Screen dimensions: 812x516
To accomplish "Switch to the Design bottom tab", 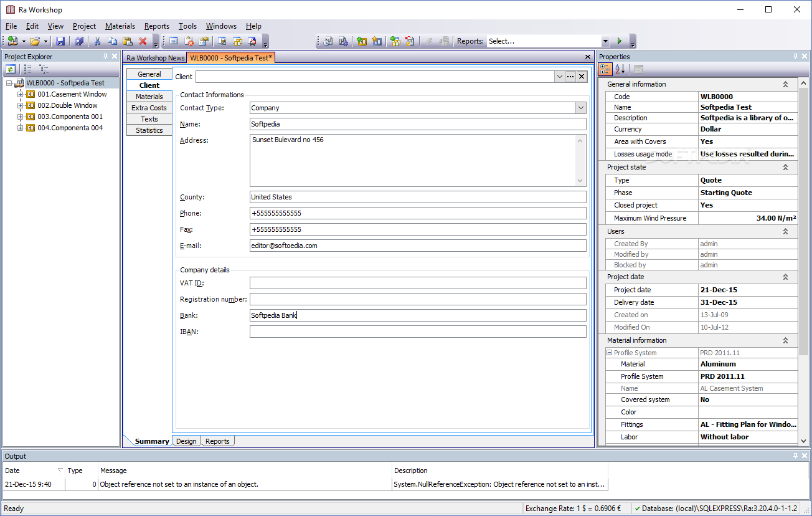I will [186, 441].
